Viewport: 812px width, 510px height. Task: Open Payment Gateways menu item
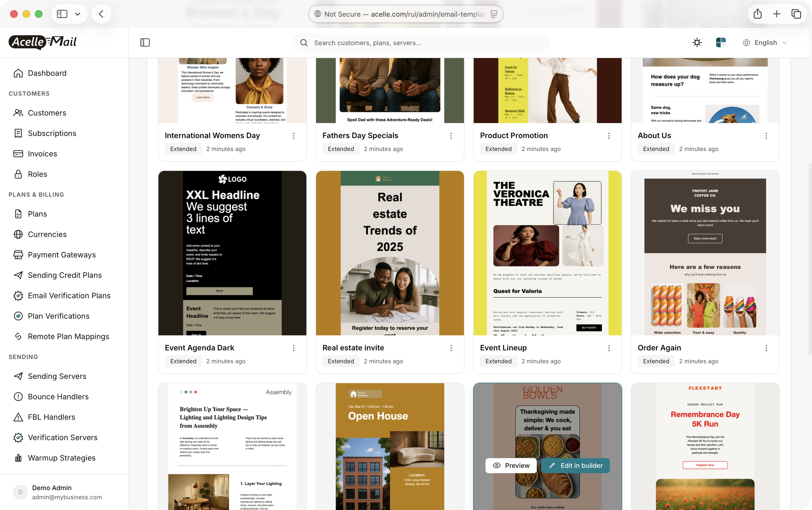click(x=62, y=255)
